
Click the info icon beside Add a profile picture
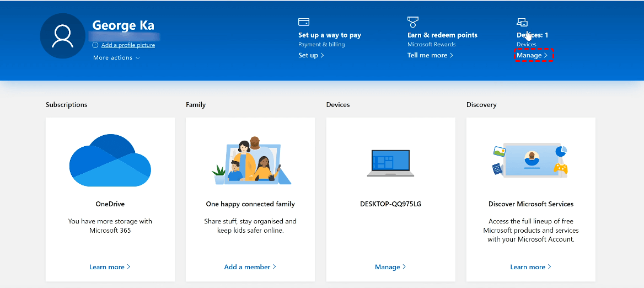click(x=95, y=45)
